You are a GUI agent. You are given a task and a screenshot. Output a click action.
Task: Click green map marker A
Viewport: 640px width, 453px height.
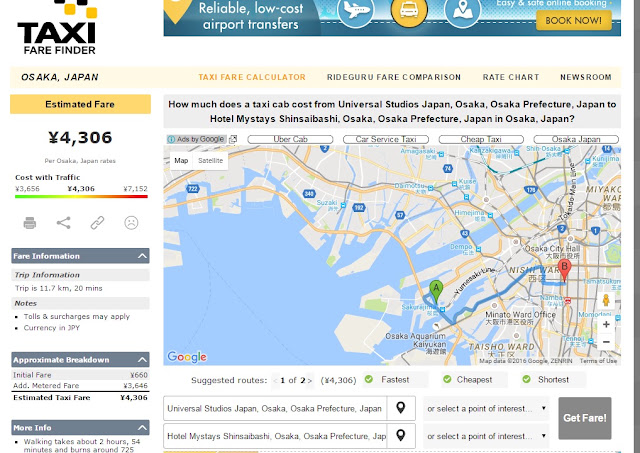436,292
